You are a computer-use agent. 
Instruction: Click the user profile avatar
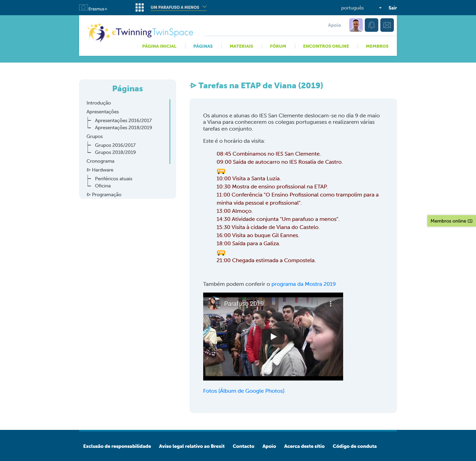point(356,25)
